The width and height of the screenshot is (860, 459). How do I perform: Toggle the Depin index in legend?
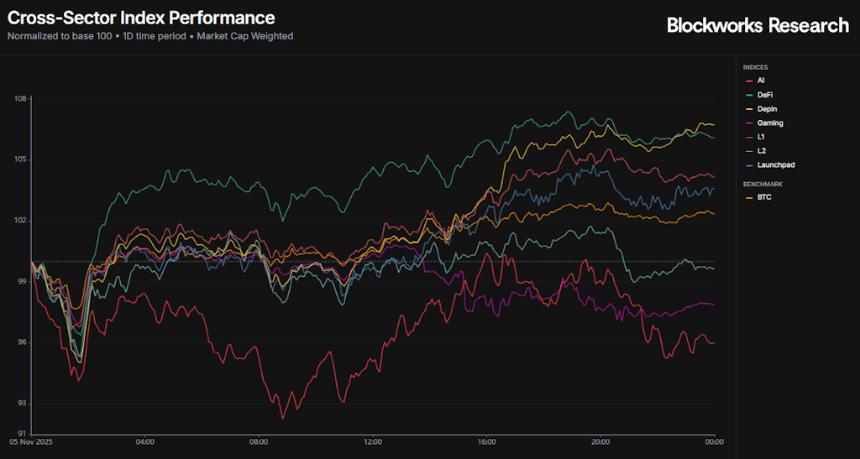[x=765, y=108]
